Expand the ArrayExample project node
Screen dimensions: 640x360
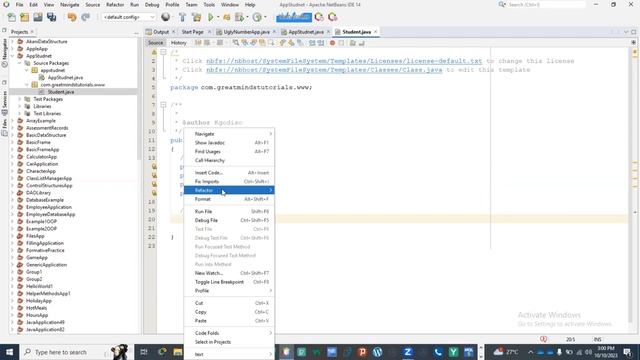click(13, 121)
